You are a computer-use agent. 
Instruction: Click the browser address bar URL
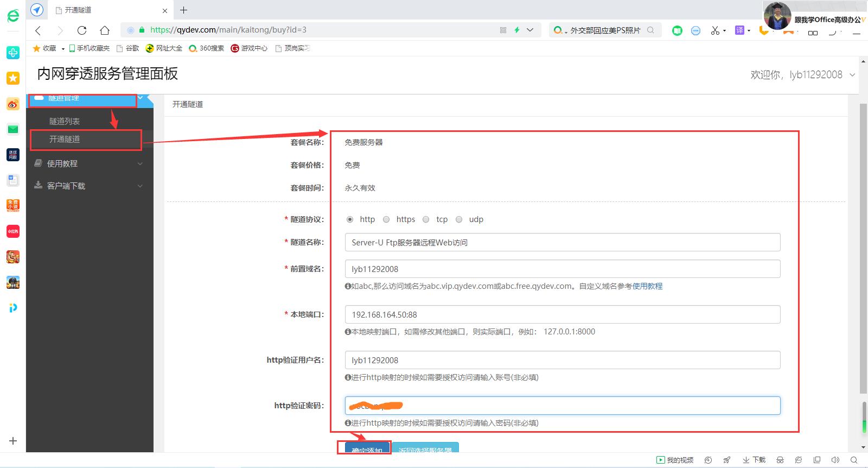point(228,30)
